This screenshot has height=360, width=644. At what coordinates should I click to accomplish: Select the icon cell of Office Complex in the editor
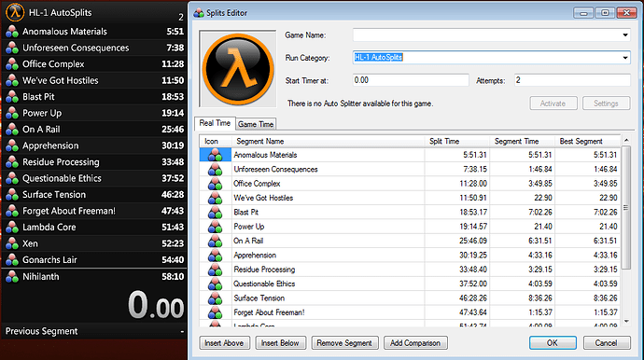[216, 184]
